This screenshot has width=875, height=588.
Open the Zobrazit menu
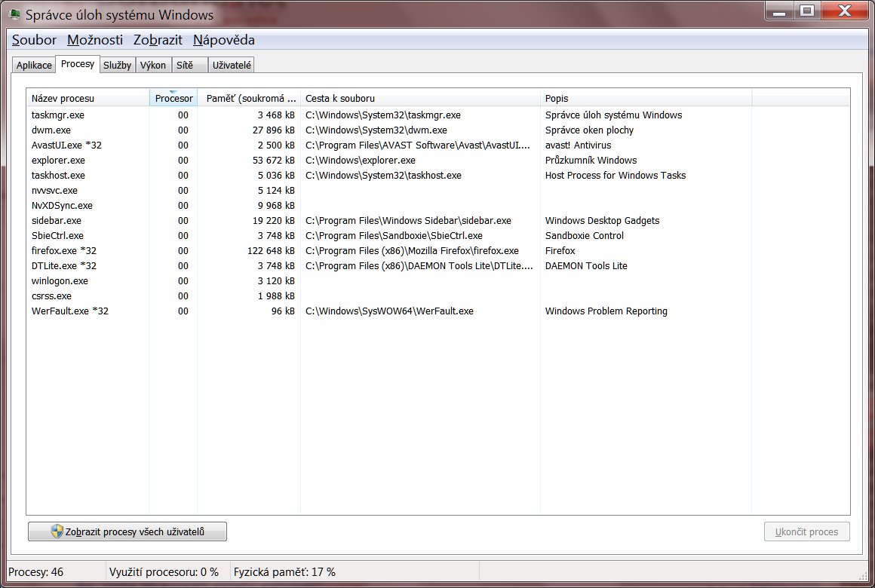[x=158, y=40]
